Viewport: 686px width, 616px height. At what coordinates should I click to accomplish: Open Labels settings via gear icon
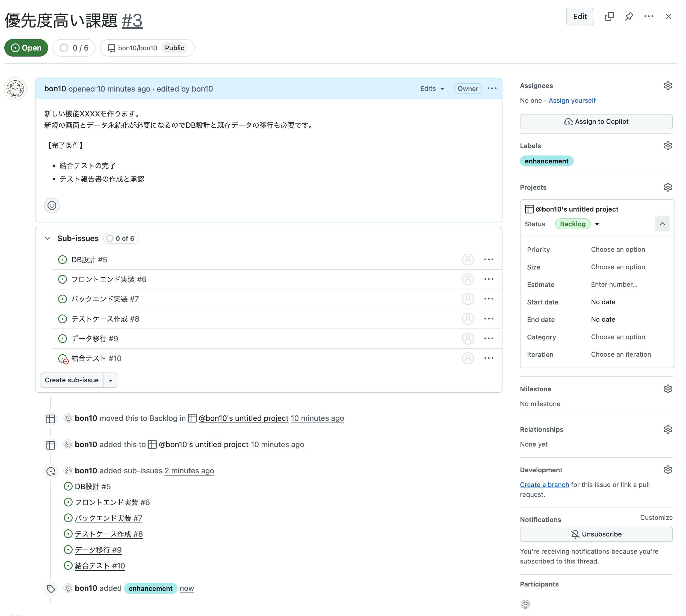click(668, 146)
